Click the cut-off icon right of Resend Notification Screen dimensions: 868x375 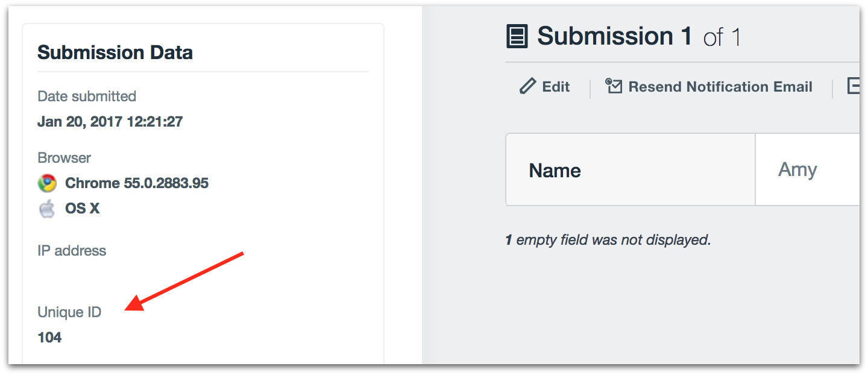[x=853, y=86]
